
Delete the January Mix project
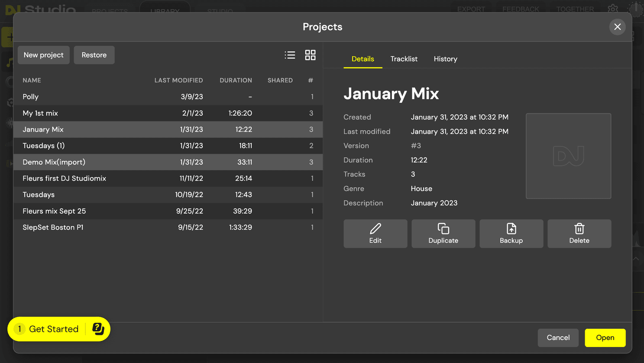579,234
